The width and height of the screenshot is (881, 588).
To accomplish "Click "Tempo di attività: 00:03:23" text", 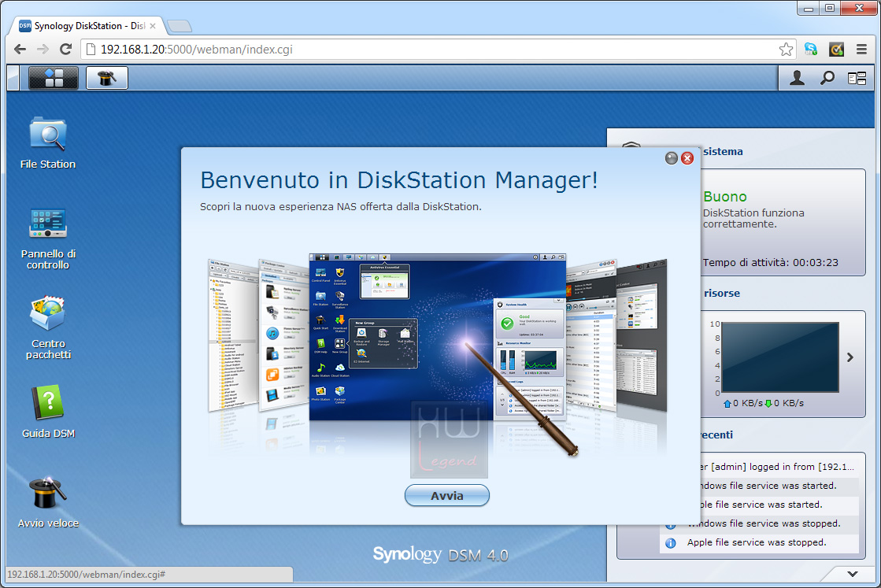I will 770,262.
